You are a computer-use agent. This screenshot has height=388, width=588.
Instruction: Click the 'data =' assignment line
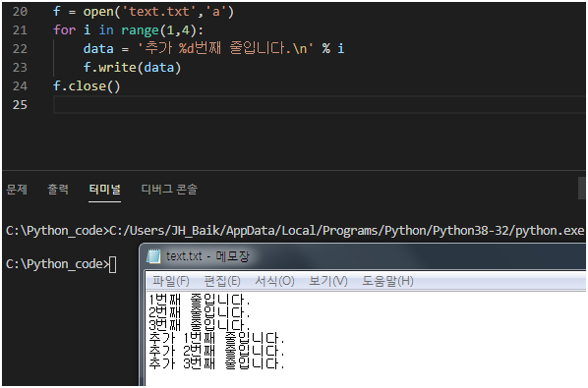click(x=213, y=49)
